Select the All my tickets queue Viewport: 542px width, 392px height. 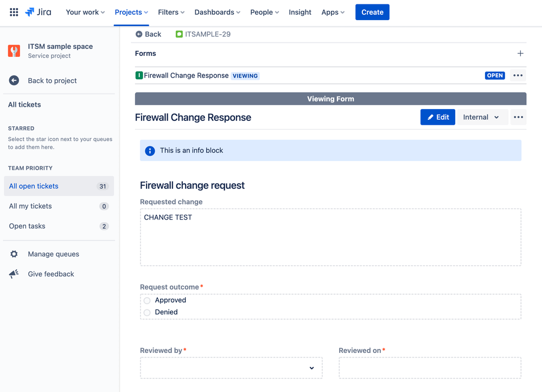tap(59, 206)
